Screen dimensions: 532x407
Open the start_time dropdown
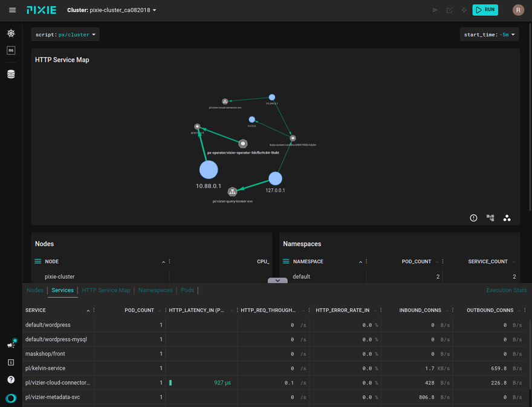click(x=490, y=34)
